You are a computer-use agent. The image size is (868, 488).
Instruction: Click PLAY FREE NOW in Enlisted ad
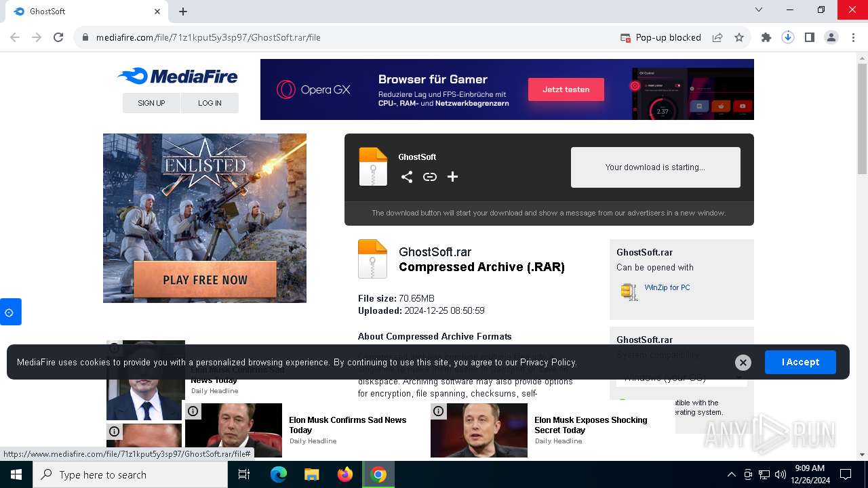pos(205,280)
